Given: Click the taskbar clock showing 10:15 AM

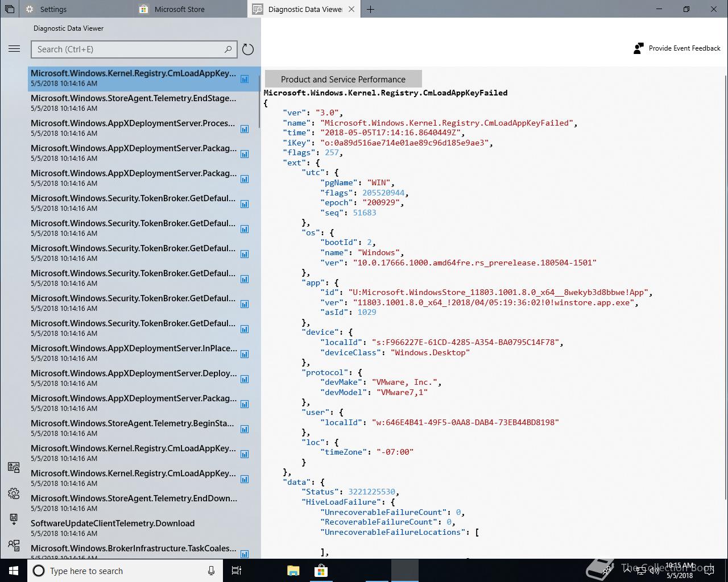Looking at the screenshot, I should 680,571.
